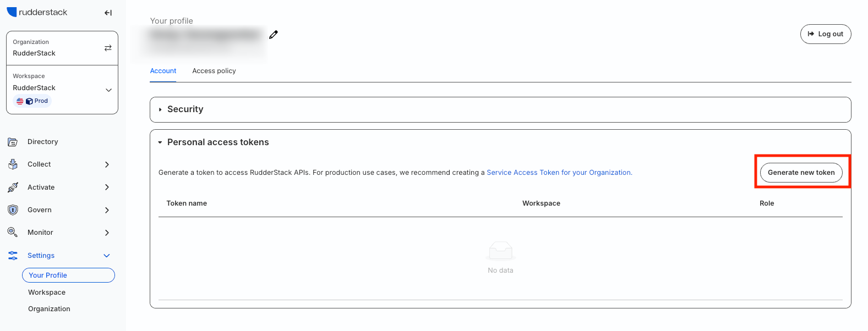
Task: Open the Workspace dropdown chevron
Action: pyautogui.click(x=108, y=90)
